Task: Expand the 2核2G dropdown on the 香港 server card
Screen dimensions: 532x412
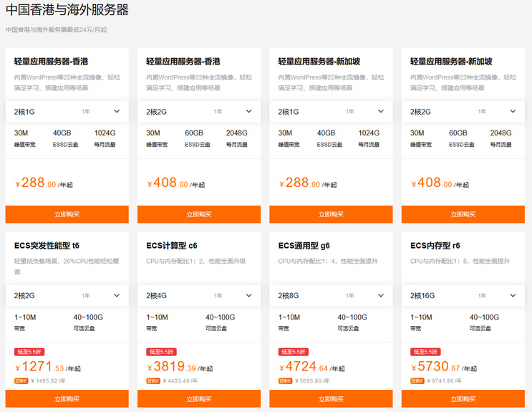Action: 199,112
